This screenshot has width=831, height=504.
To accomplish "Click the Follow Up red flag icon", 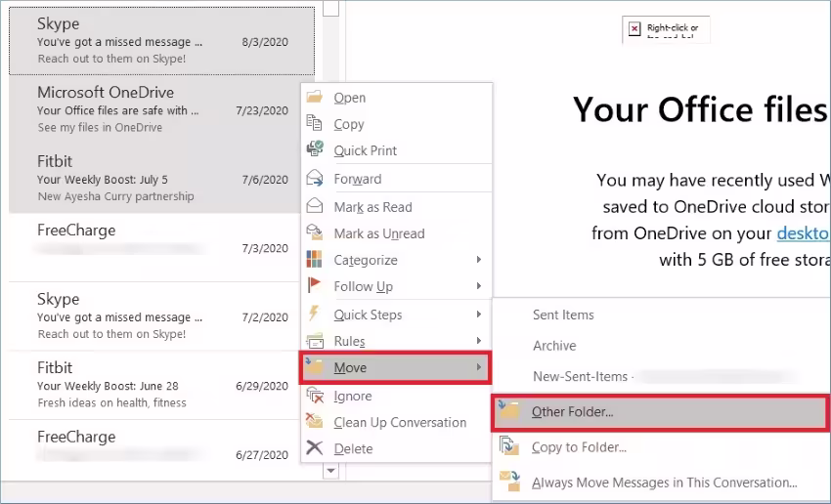I will point(314,285).
